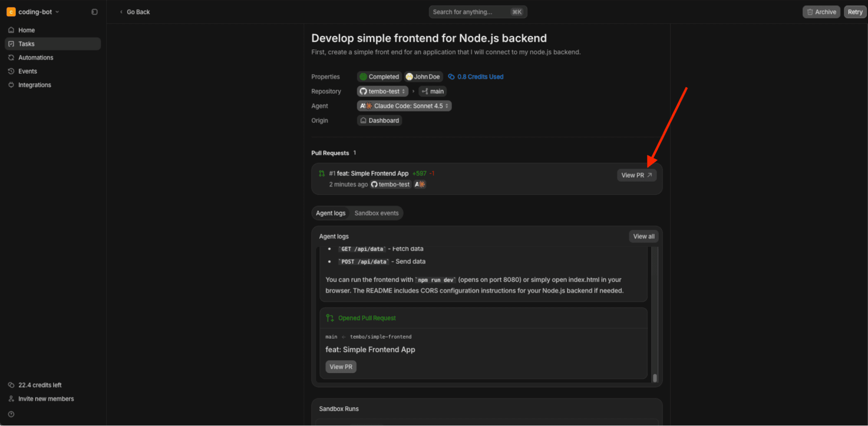
Task: Click the View PR button for Simple Frontend App
Action: coord(637,175)
